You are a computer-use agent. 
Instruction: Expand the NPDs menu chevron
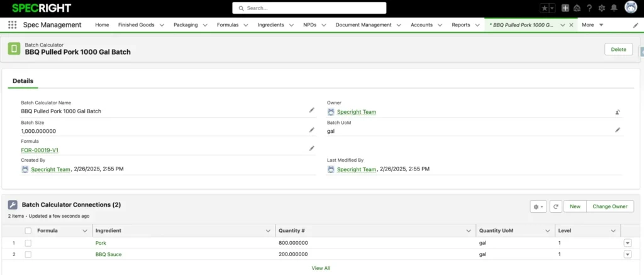point(324,25)
